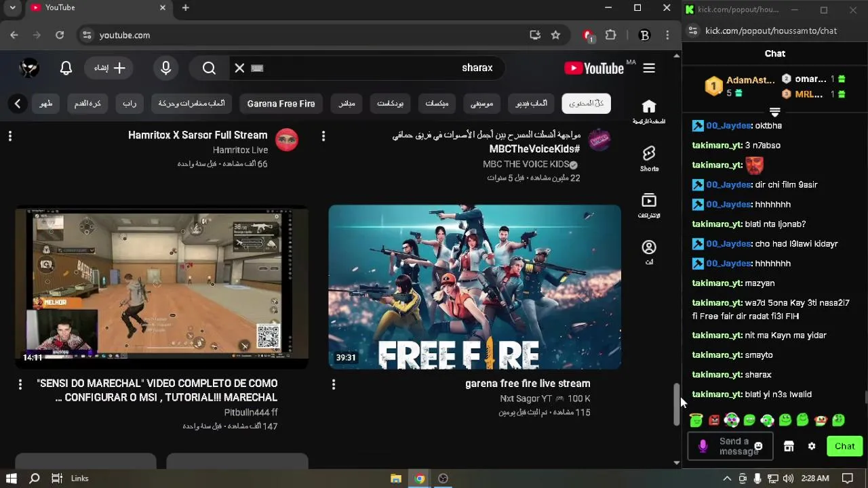Click the install app icon in address bar

pyautogui.click(x=535, y=35)
